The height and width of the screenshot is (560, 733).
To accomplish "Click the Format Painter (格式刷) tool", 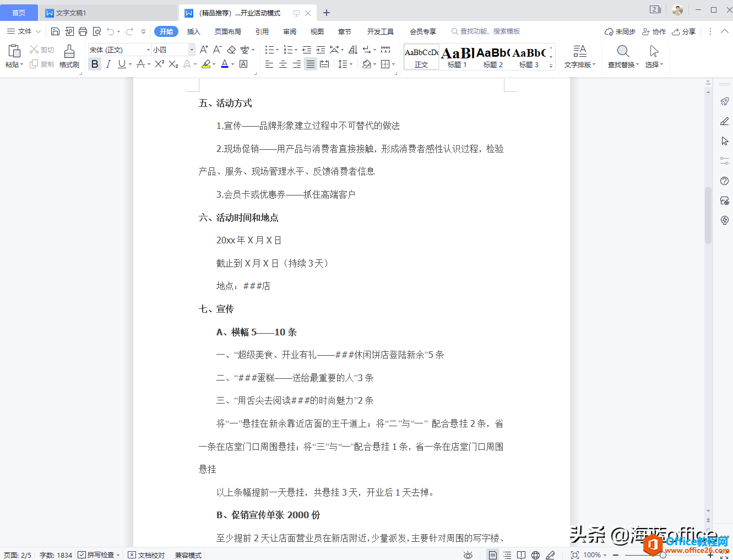I will [x=69, y=57].
